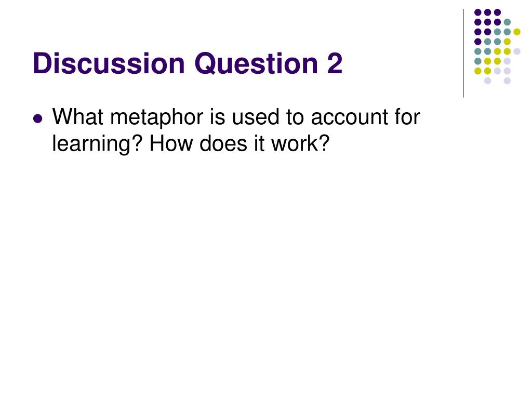Image resolution: width=532 pixels, height=399 pixels.
Task: Click the word "How" in the second line
Action: [171, 143]
